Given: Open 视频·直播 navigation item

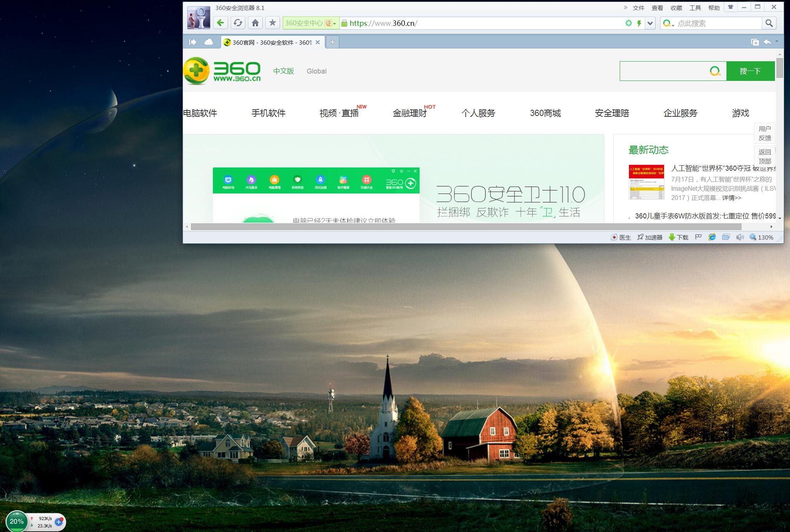Looking at the screenshot, I should [x=339, y=113].
